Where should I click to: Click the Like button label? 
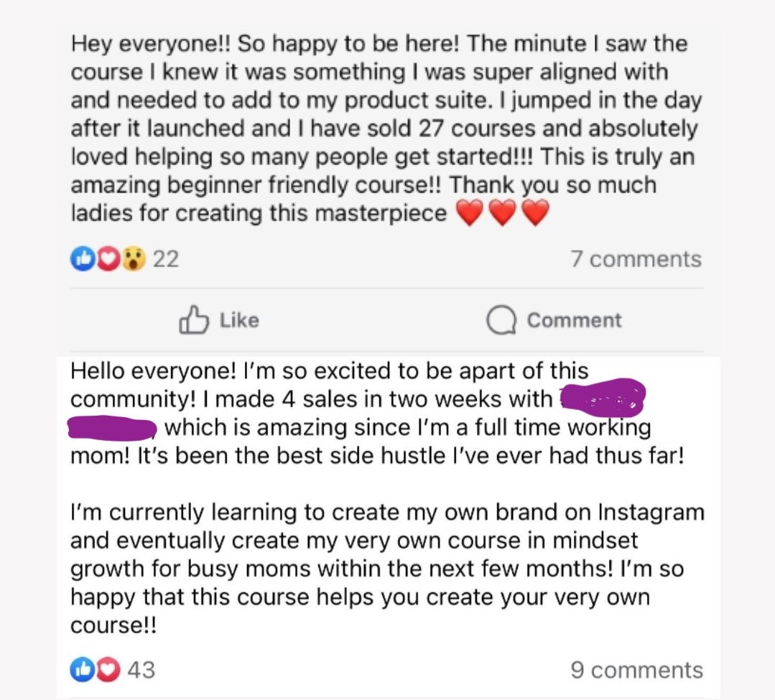(x=239, y=320)
